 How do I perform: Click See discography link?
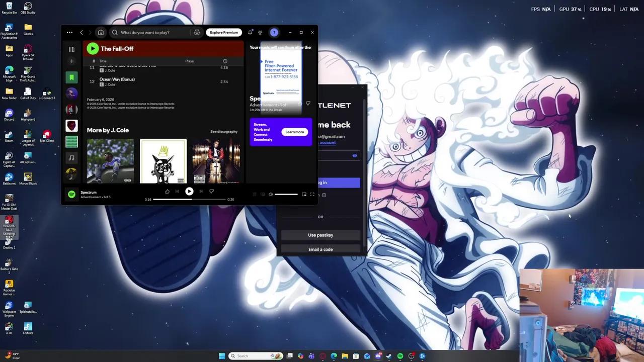point(223,131)
